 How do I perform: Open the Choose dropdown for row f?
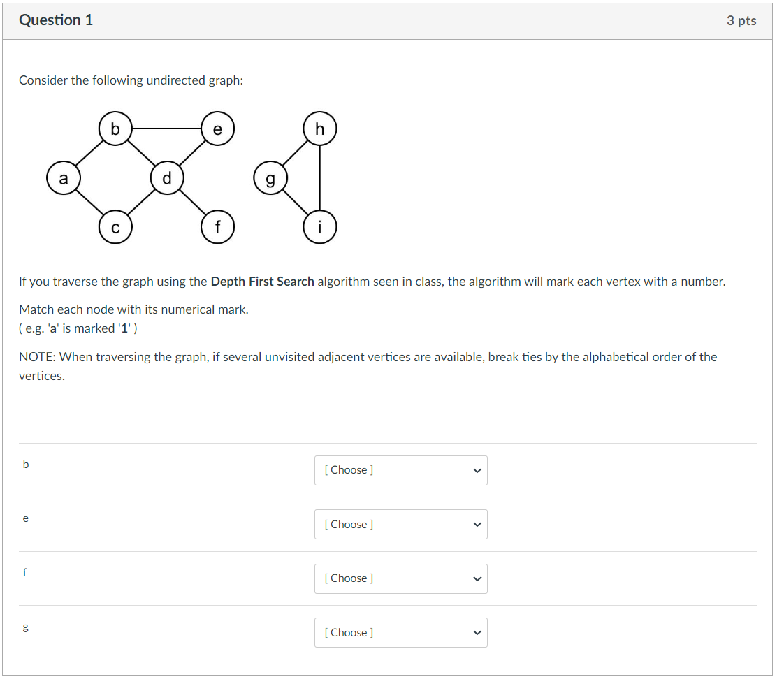point(400,578)
